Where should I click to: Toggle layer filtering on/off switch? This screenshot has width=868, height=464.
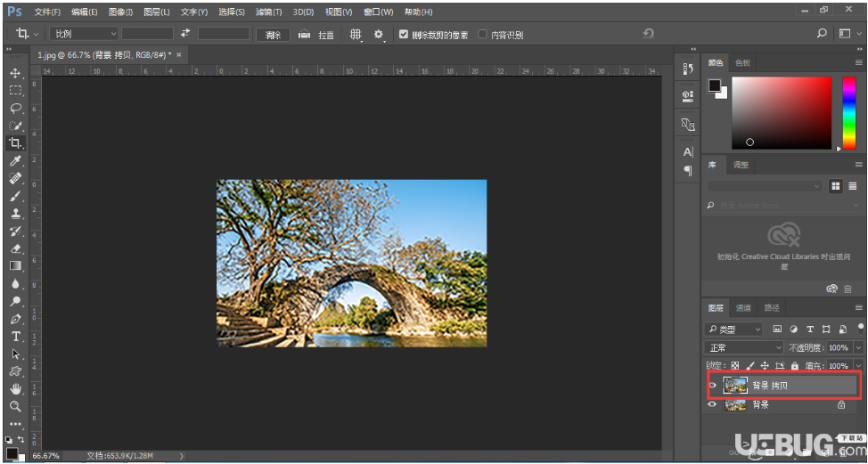(860, 329)
